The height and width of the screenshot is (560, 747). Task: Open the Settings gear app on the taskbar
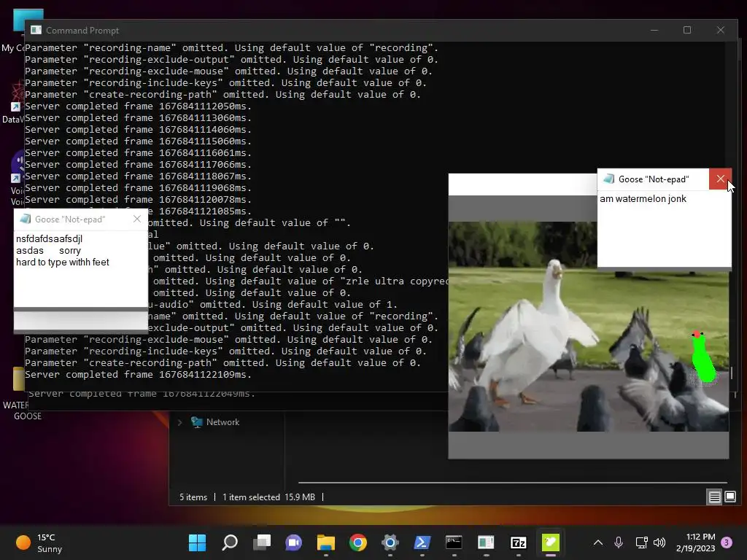pos(390,542)
